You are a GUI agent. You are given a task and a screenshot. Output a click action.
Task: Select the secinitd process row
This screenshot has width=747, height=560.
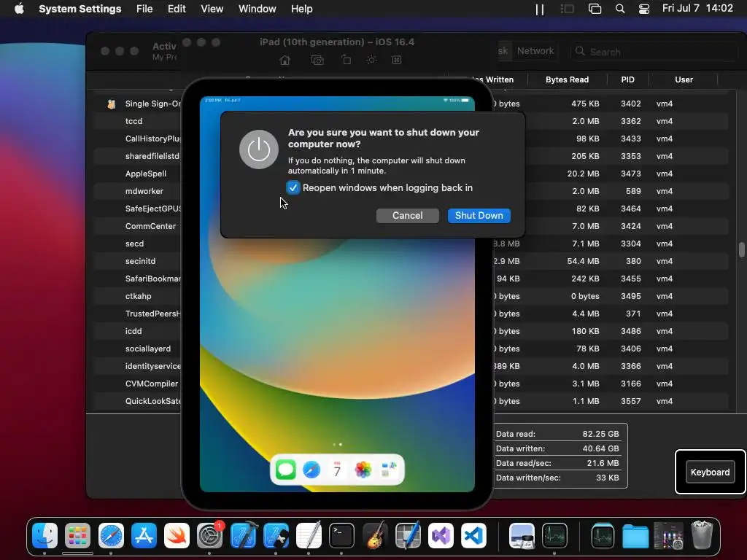411,261
